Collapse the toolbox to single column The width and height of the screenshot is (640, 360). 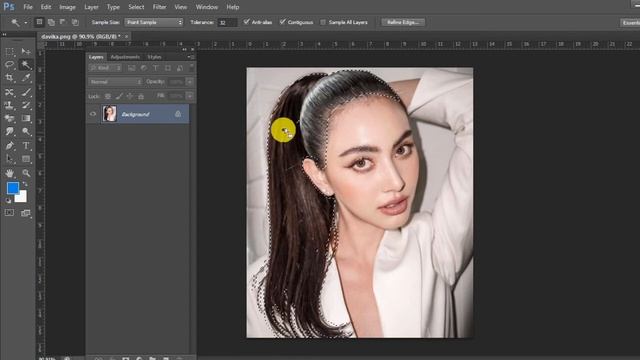4,35
